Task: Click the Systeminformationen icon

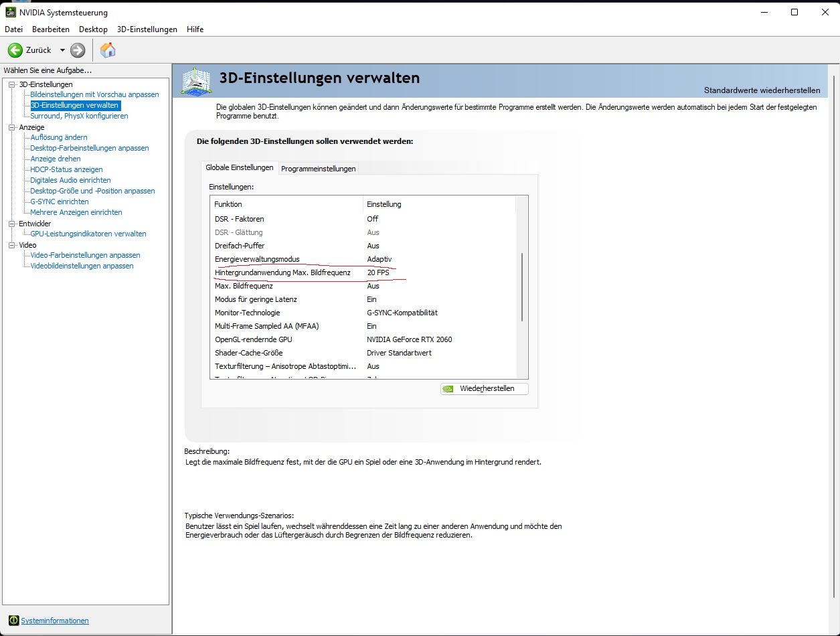Action: 13,621
